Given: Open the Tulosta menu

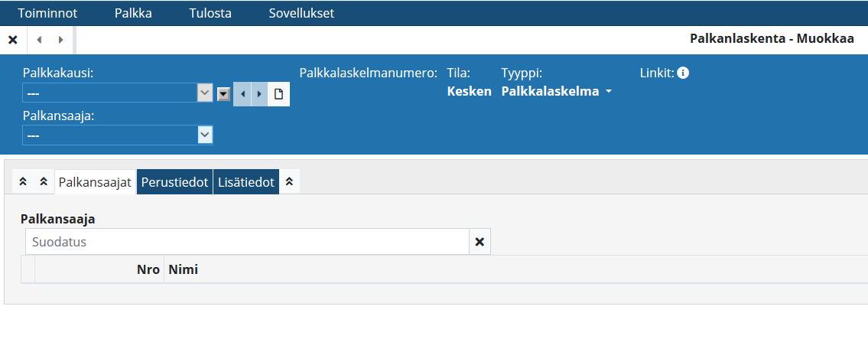Looking at the screenshot, I should [x=210, y=13].
